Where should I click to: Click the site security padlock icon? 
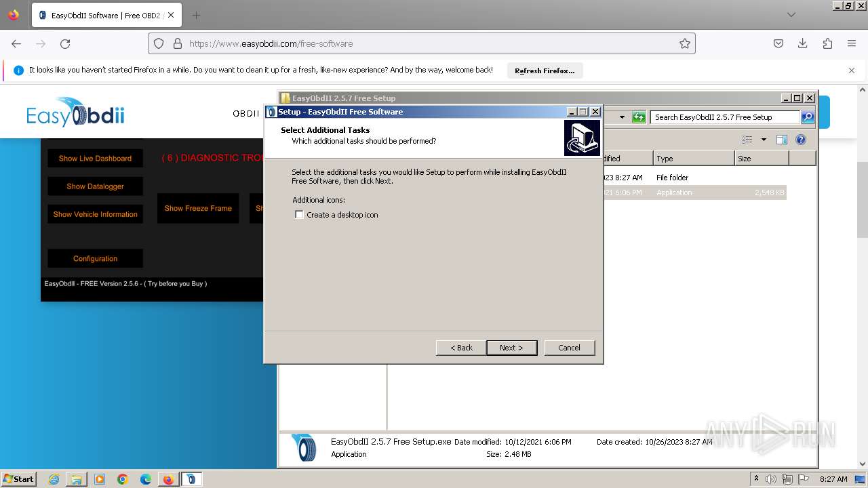[x=178, y=43]
